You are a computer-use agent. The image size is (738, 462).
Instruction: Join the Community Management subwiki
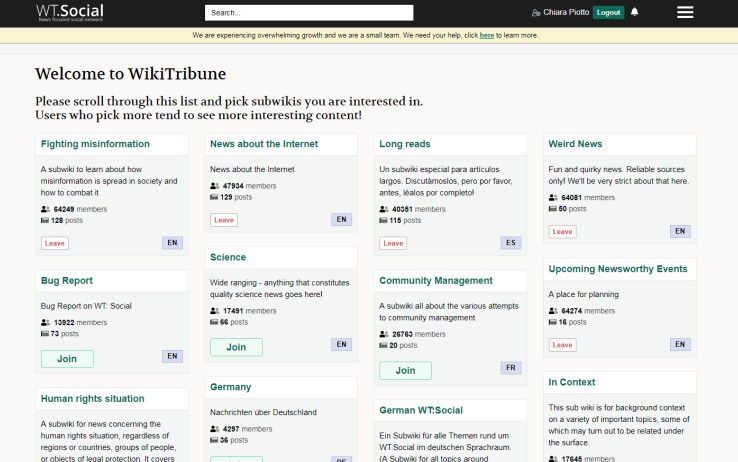405,371
